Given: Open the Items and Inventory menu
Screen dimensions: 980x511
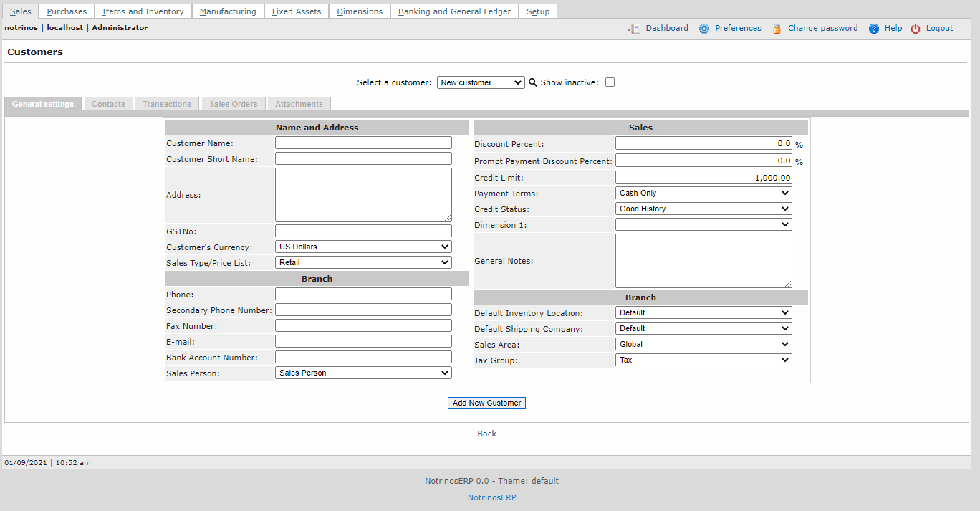Looking at the screenshot, I should (143, 11).
